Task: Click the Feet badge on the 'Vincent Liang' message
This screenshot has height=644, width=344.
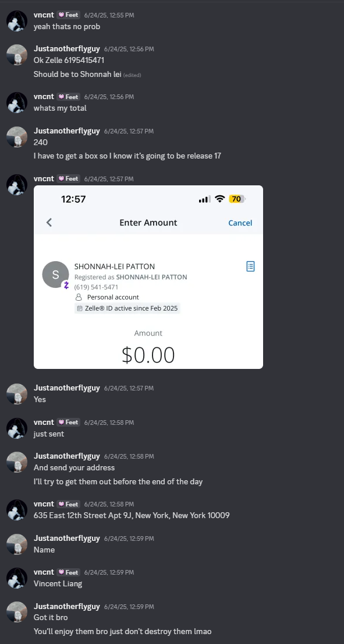Action: pyautogui.click(x=69, y=572)
